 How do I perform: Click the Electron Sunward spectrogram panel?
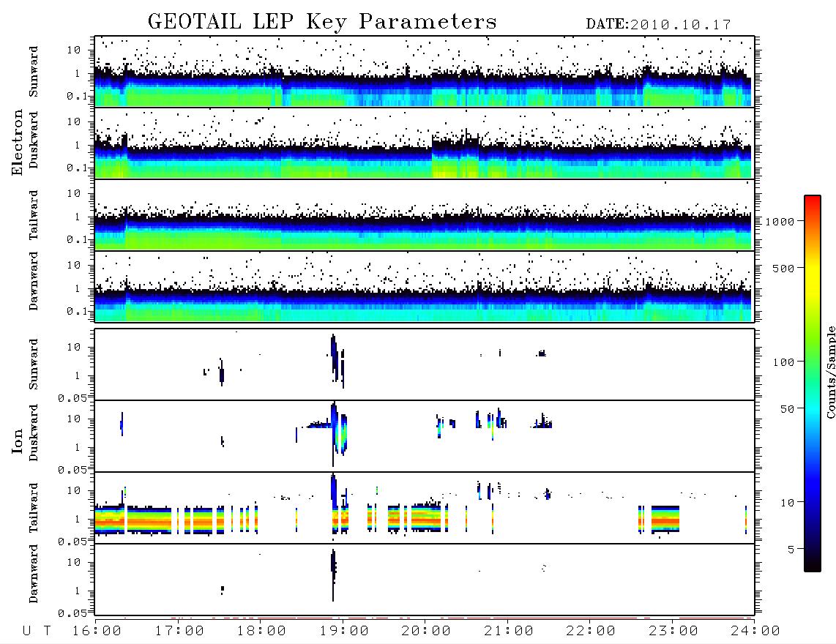click(x=425, y=72)
